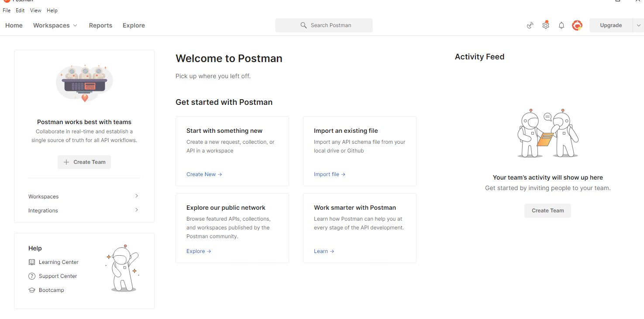Open the File menu
The image size is (644, 319).
pyautogui.click(x=6, y=10)
